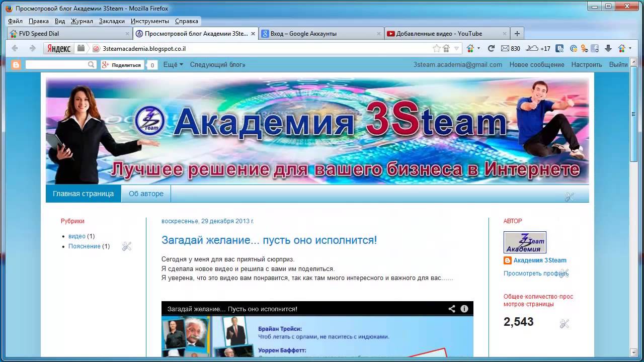This screenshot has width=644, height=362.
Task: Close the YouTube tab
Action: click(504, 34)
